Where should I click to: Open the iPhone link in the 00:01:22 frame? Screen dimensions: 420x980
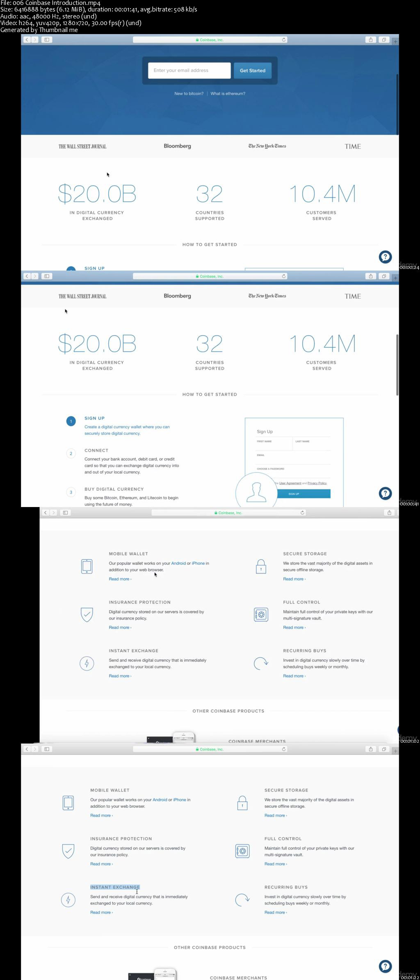[180, 800]
